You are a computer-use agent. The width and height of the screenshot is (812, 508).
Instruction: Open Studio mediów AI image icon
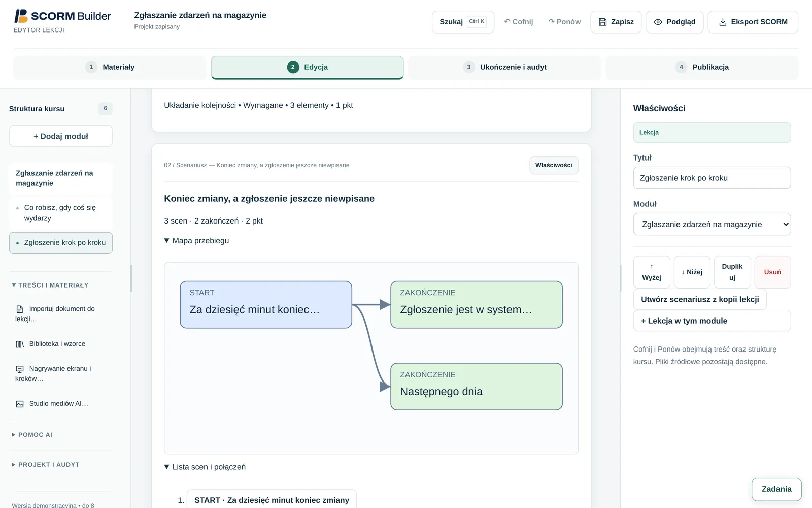[x=20, y=404]
